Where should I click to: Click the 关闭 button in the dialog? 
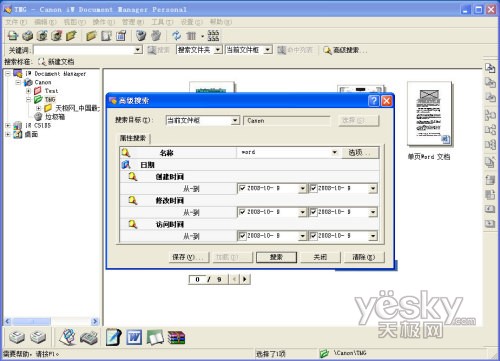320,257
